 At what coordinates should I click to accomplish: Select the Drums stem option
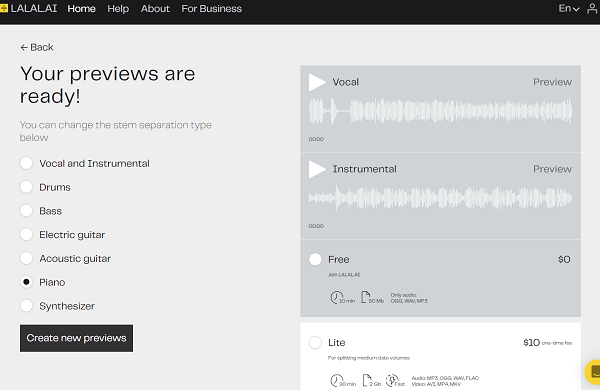pyautogui.click(x=26, y=187)
